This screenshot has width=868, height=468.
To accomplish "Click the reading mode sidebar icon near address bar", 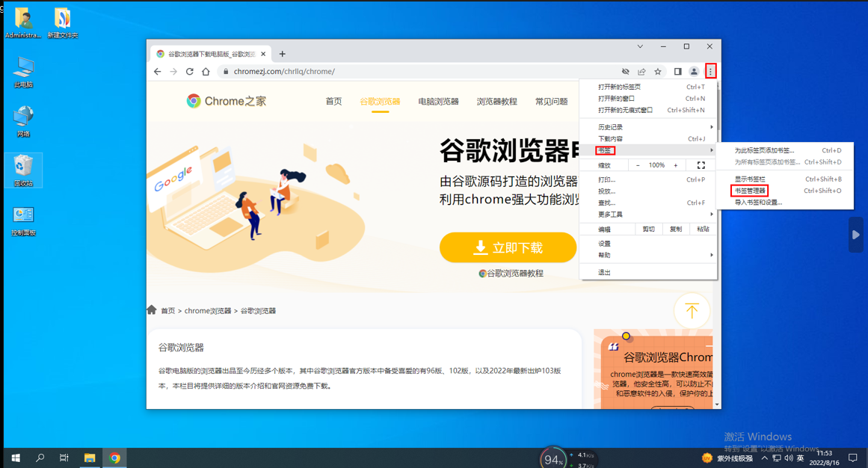I will point(677,71).
